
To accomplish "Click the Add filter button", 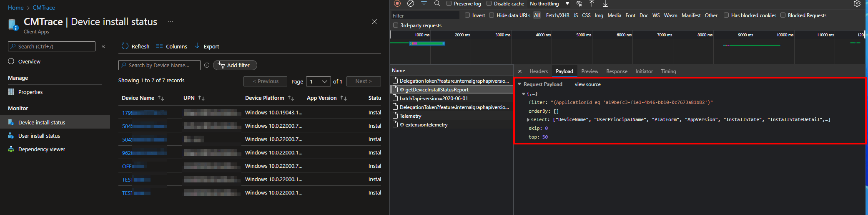I will [x=235, y=65].
